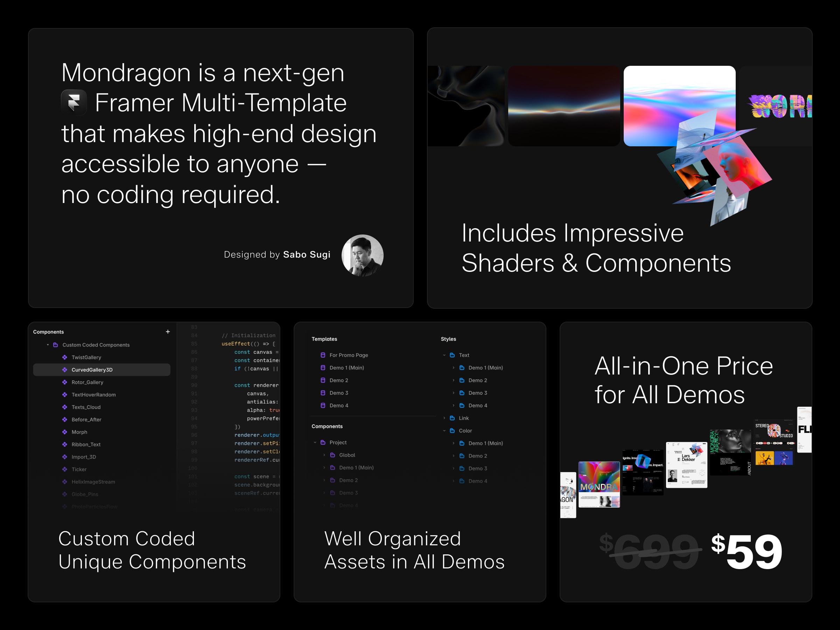
Task: Select Demo 3 label under Color styles
Action: tap(478, 468)
